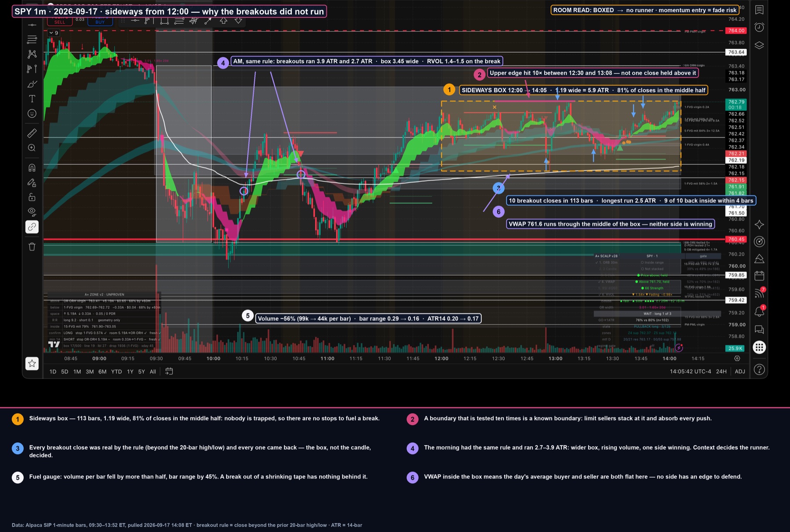
Task: Open the alerts clock panel
Action: [x=759, y=27]
